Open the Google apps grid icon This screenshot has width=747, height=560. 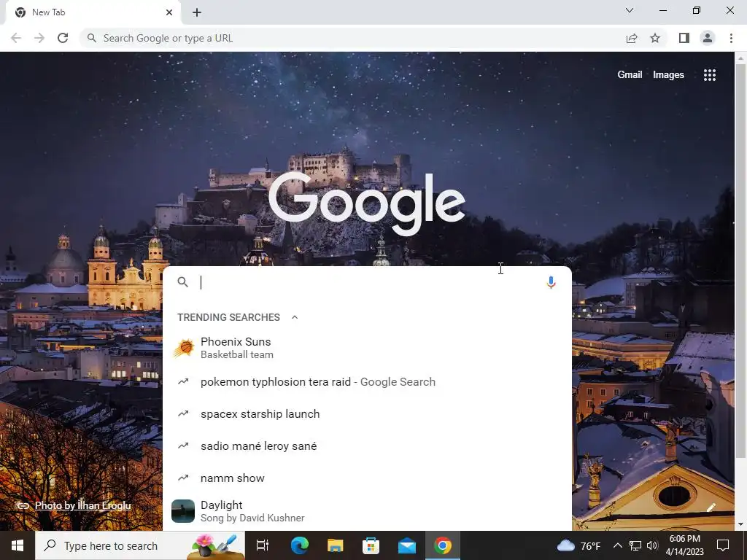coord(710,75)
